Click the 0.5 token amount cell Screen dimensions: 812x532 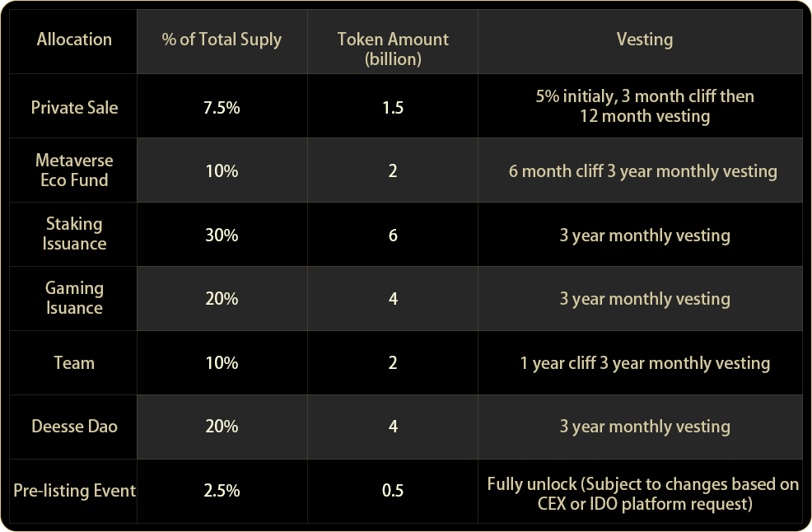pos(393,491)
